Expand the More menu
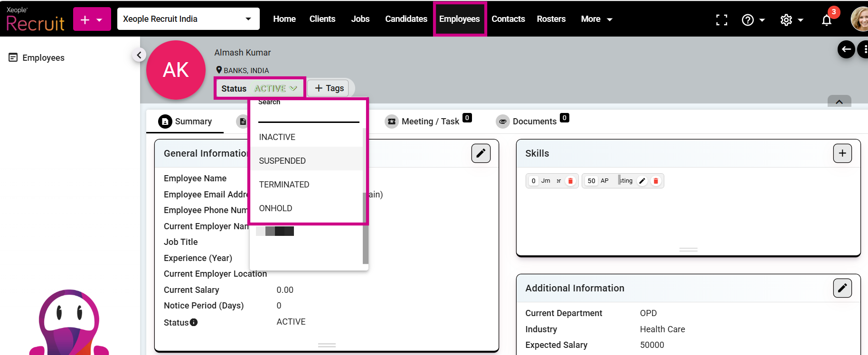The image size is (868, 355). [596, 19]
